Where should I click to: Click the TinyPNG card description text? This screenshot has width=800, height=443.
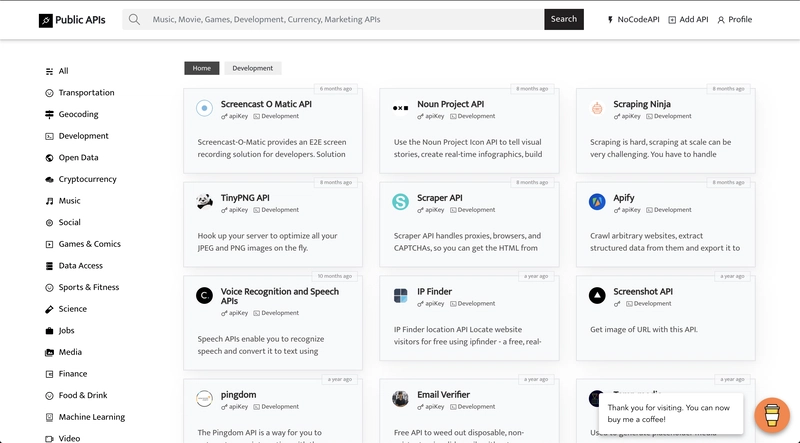click(267, 242)
